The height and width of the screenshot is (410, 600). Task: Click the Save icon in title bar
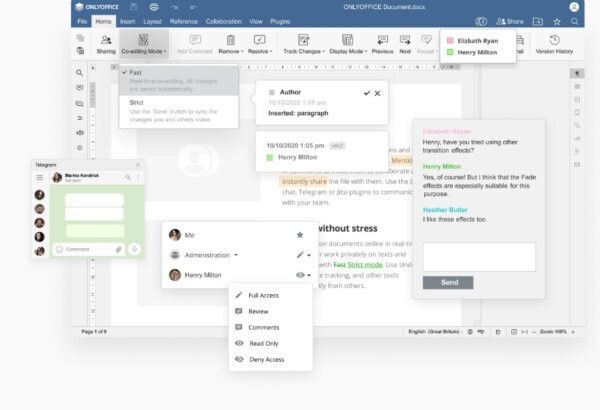134,7
